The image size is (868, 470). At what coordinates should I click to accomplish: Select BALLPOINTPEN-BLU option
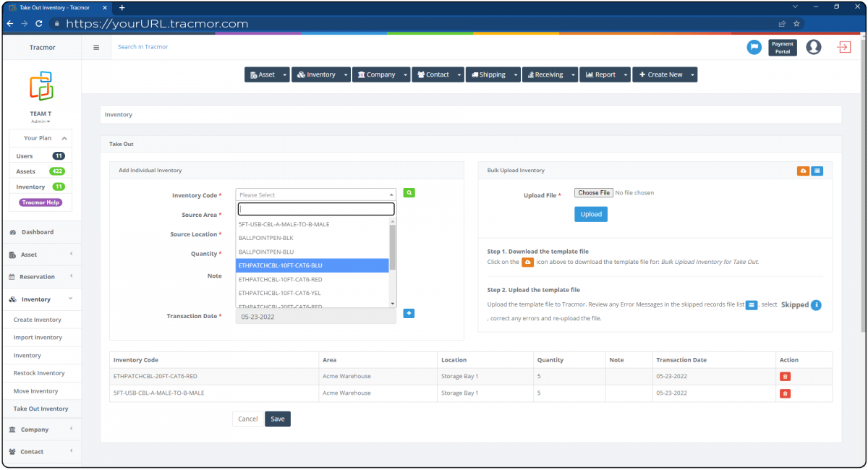click(x=312, y=252)
